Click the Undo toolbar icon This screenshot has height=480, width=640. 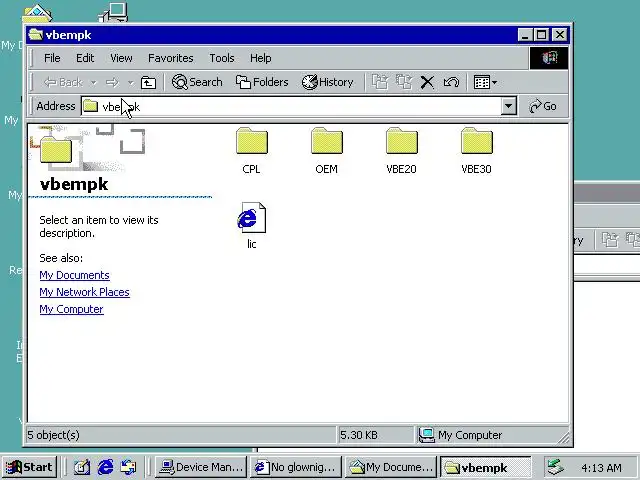[451, 82]
